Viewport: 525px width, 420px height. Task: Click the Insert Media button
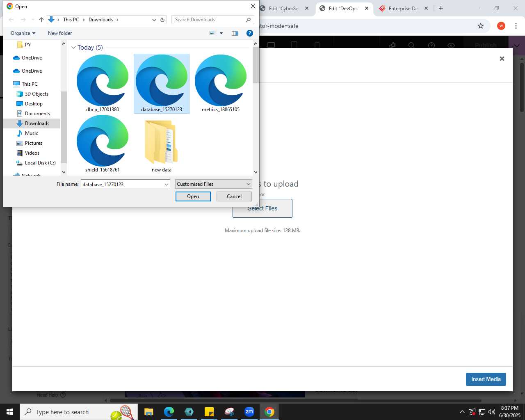tap(486, 379)
